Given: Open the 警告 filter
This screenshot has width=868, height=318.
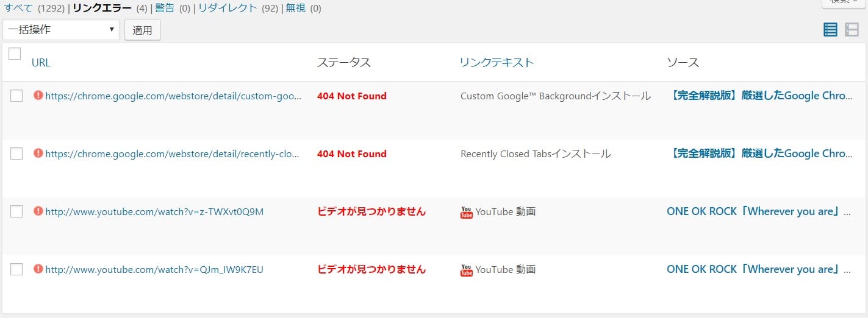Looking at the screenshot, I should pyautogui.click(x=164, y=9).
